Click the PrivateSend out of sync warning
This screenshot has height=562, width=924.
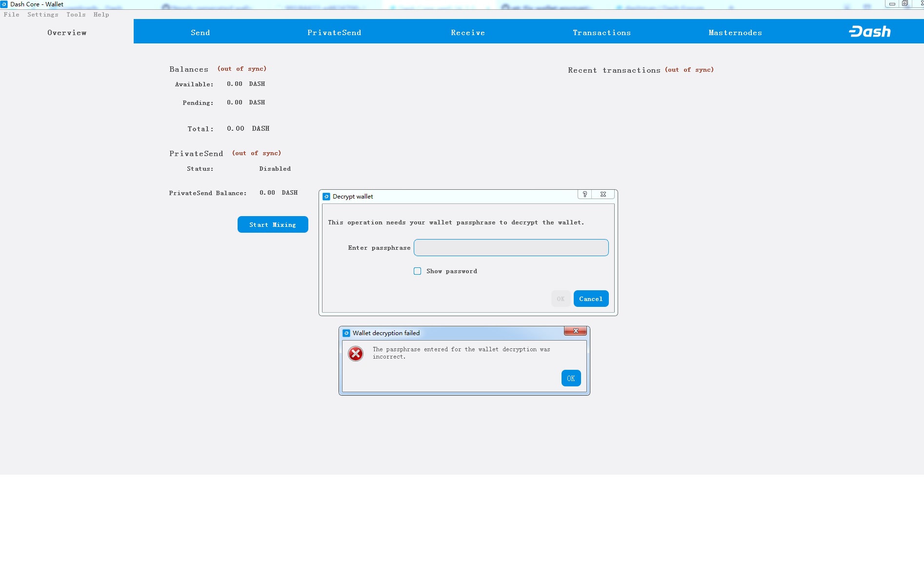point(257,153)
